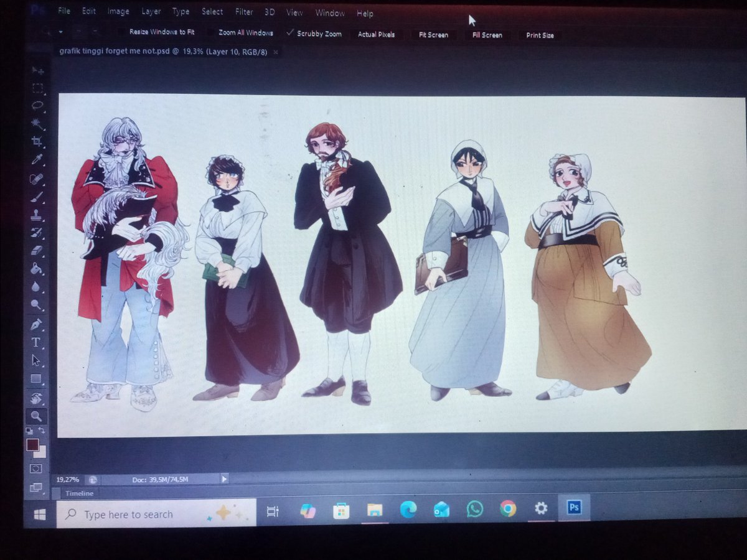Select the Lasso tool
Screen dimensions: 747x560
[37, 105]
